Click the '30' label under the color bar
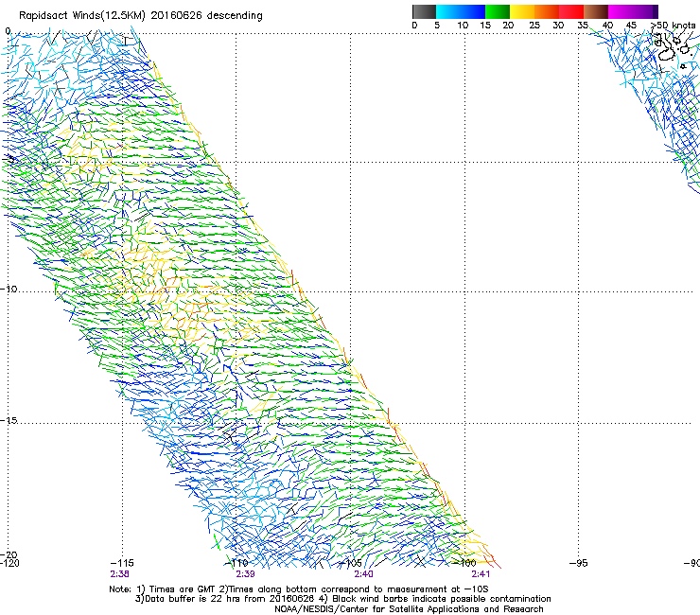700x615 pixels. coord(558,26)
